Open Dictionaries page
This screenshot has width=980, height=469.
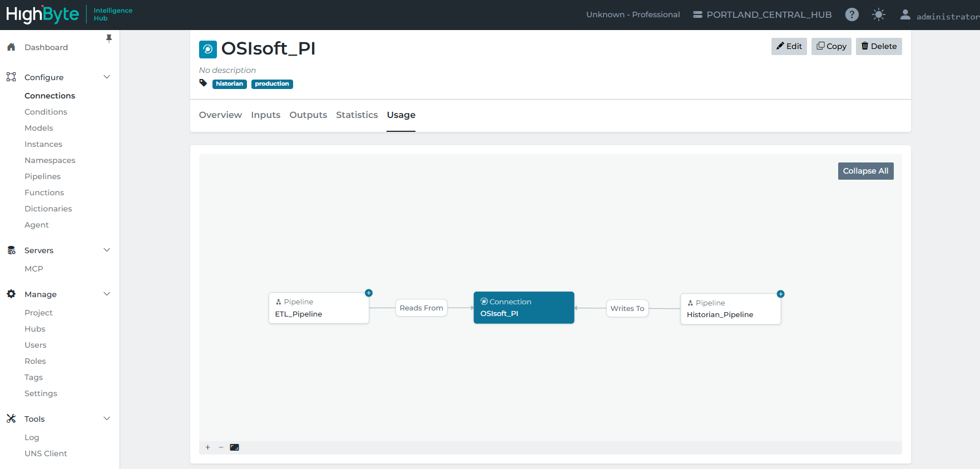[x=48, y=209]
